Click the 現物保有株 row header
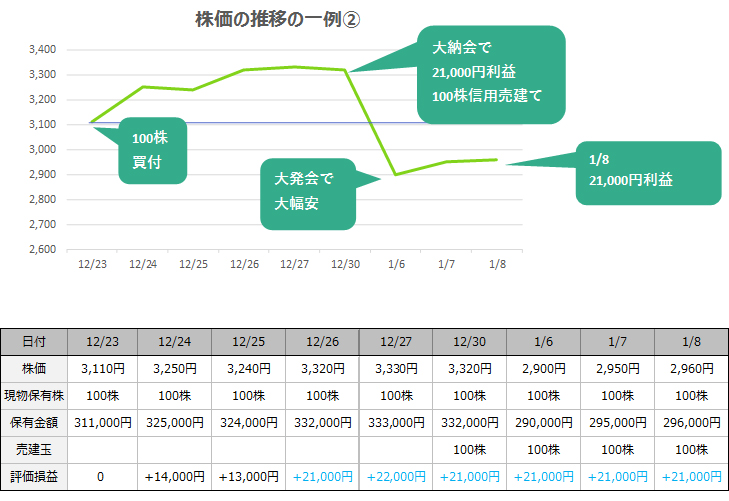The image size is (729, 501). (32, 395)
